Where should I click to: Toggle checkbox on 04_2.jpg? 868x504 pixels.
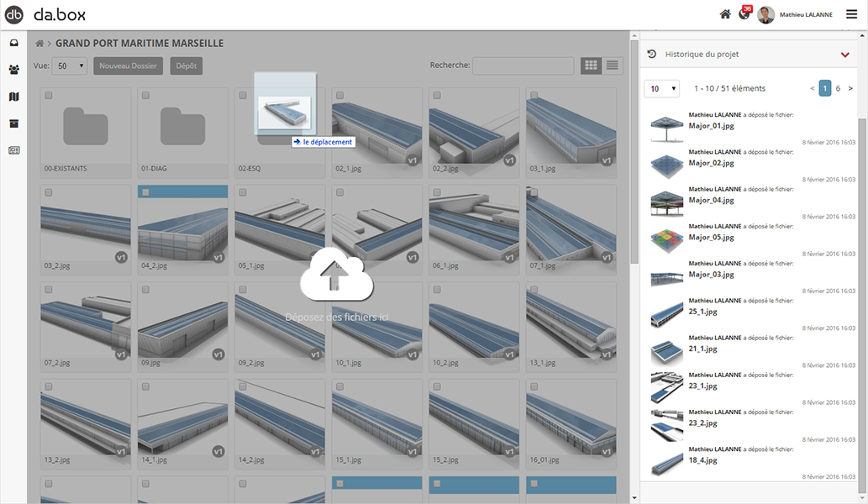tap(145, 192)
